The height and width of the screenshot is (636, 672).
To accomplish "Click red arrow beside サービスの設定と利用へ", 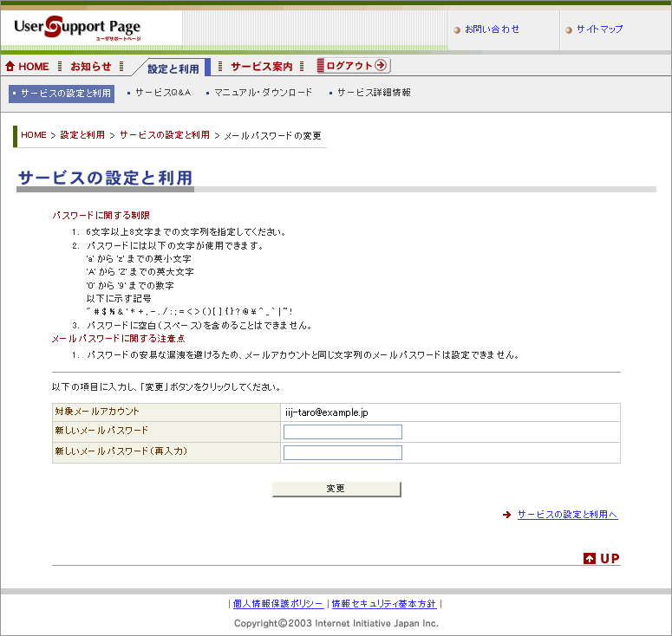I will [x=506, y=515].
